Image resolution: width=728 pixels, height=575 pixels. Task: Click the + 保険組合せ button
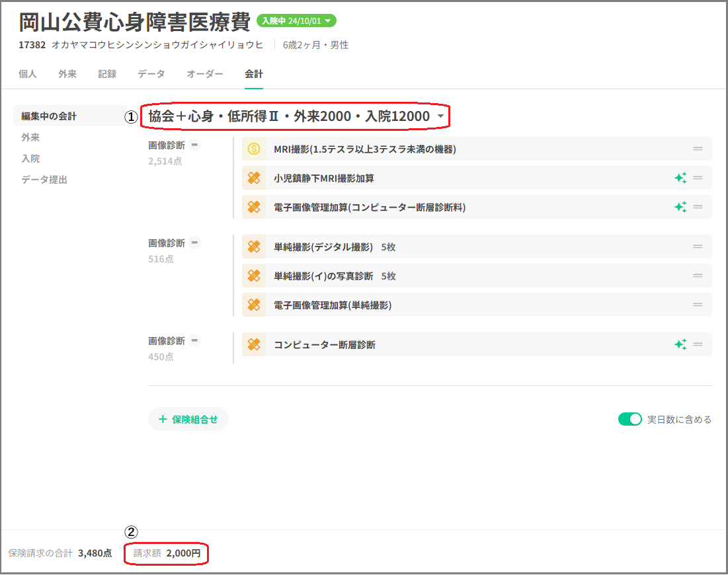click(x=188, y=419)
